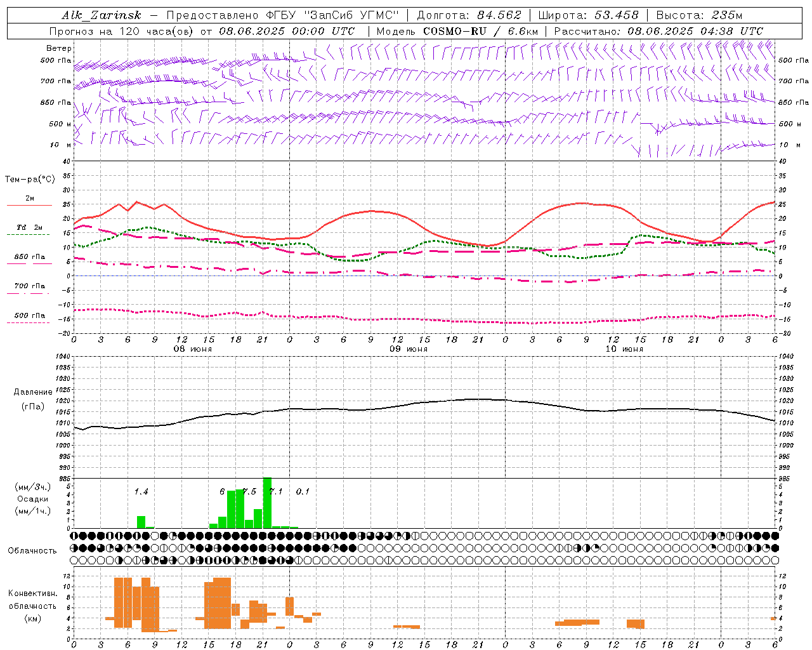The width and height of the screenshot is (812, 650).
Task: Click the precipitation total value 0.1
Action: pyautogui.click(x=303, y=491)
